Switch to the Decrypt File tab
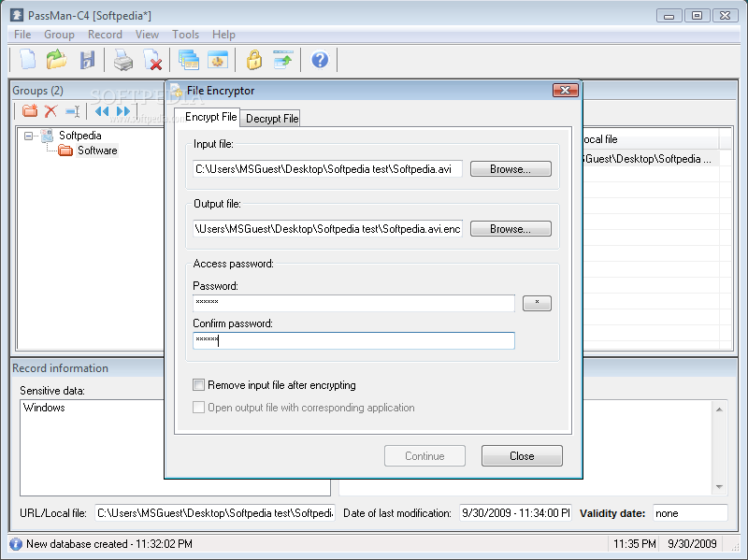The image size is (748, 560). click(272, 119)
